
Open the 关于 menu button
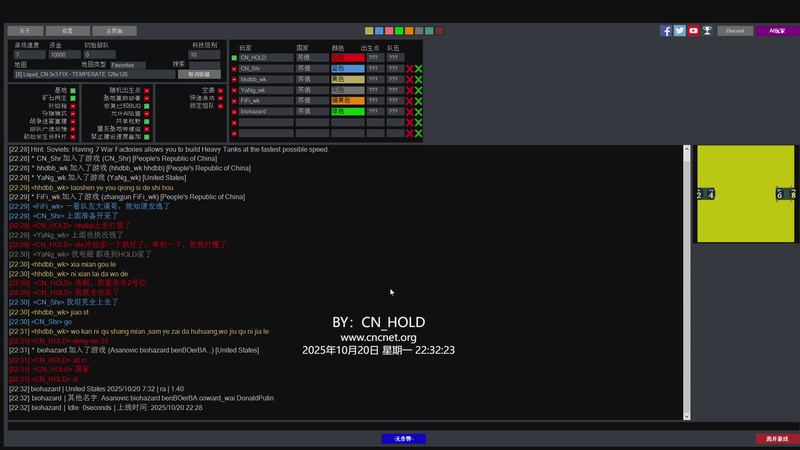[25, 31]
